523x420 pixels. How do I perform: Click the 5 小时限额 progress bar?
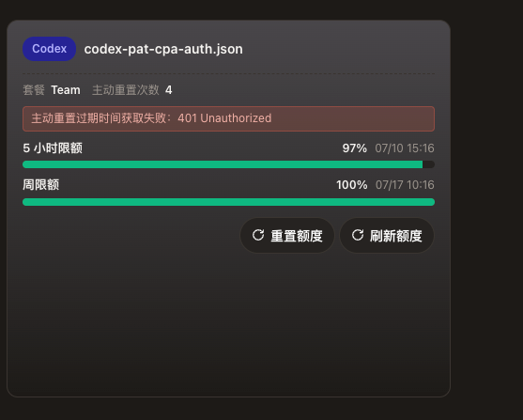(x=228, y=164)
